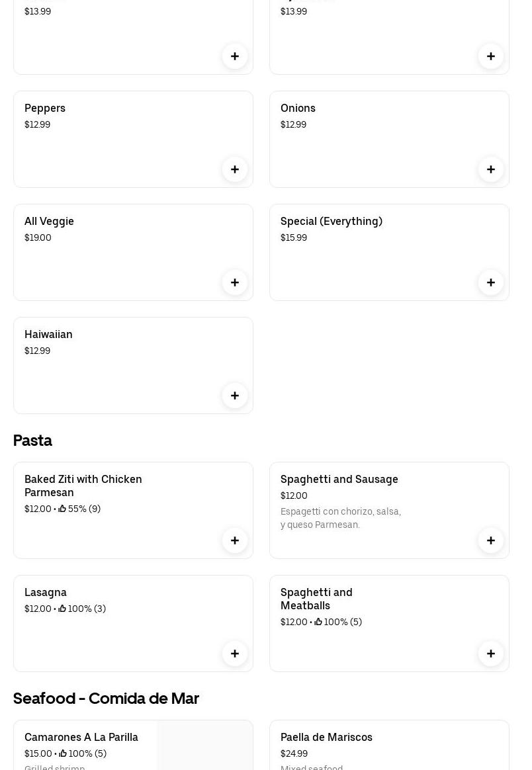532x770 pixels.
Task: Add Spaghetti and Meatballs to order
Action: tap(491, 654)
